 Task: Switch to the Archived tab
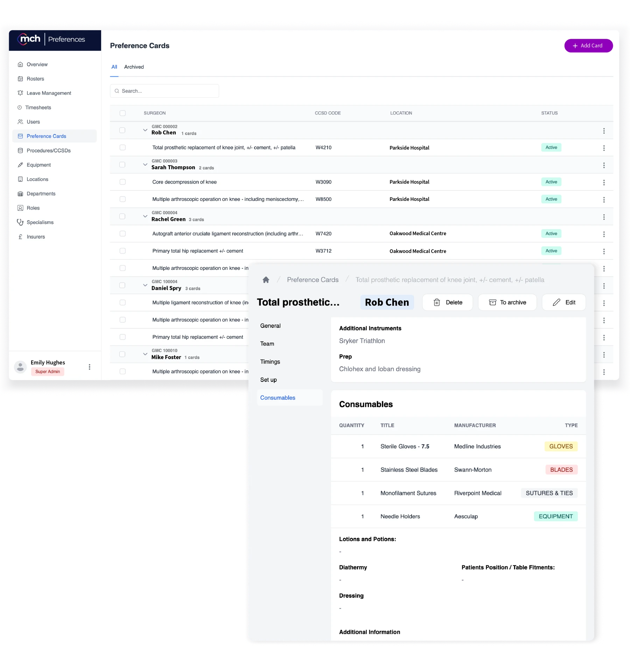point(134,67)
